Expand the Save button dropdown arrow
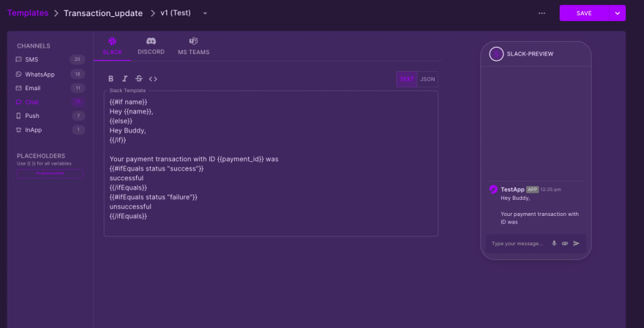This screenshot has height=328, width=644. [618, 13]
